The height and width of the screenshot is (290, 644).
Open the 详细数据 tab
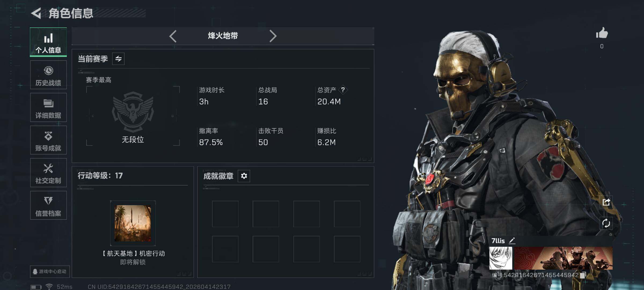48,107
